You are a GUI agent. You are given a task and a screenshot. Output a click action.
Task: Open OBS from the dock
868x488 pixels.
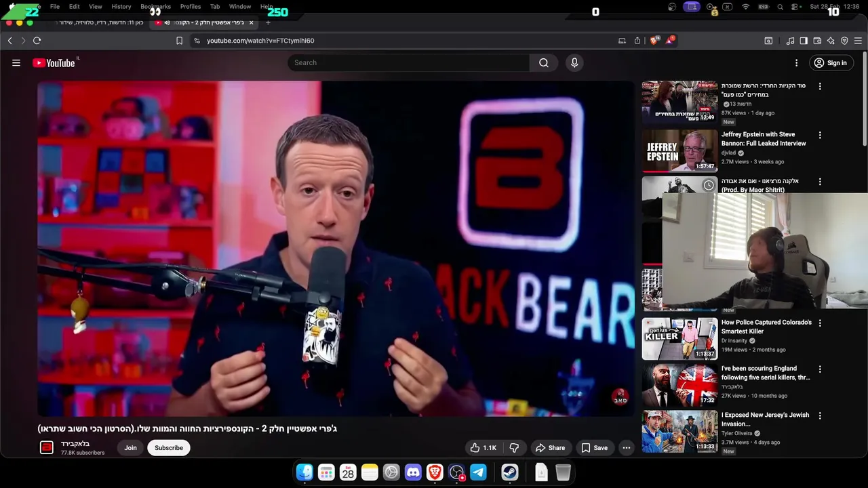pyautogui.click(x=456, y=472)
